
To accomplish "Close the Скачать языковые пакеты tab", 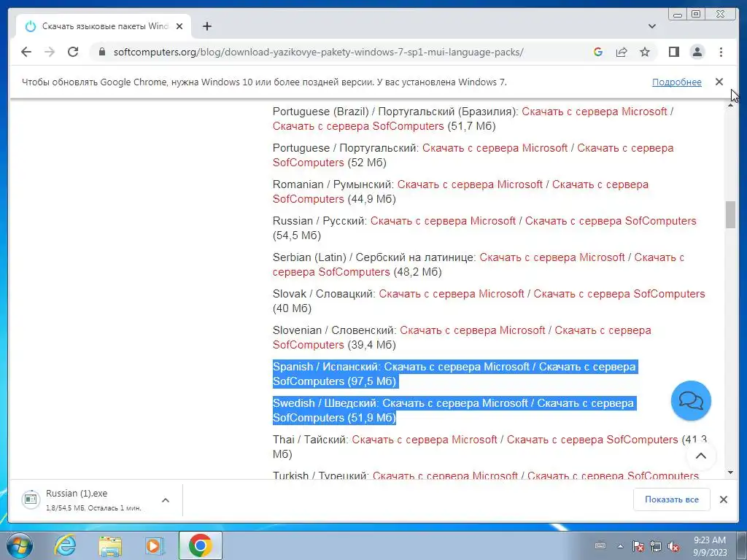I will click(x=179, y=26).
